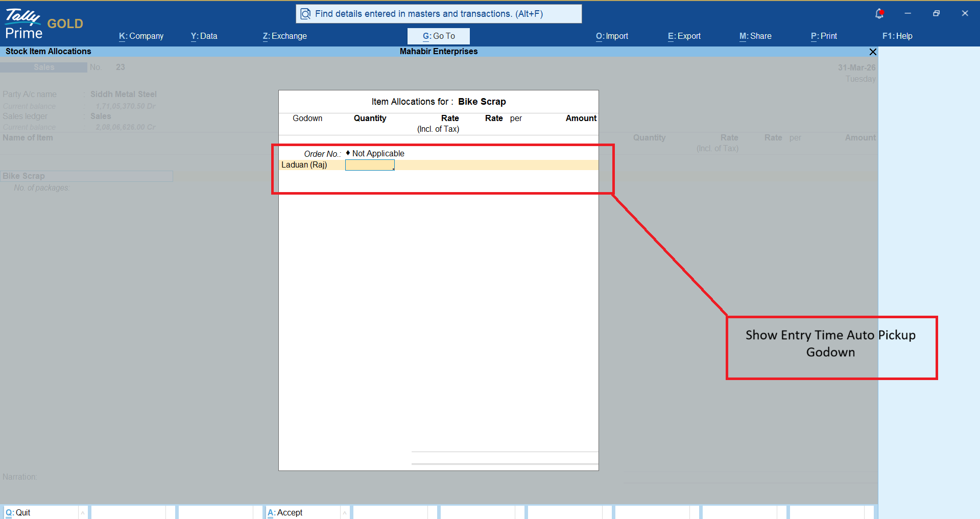The image size is (980, 519).
Task: Expand the arrow next to Quit
Action: tap(83, 513)
